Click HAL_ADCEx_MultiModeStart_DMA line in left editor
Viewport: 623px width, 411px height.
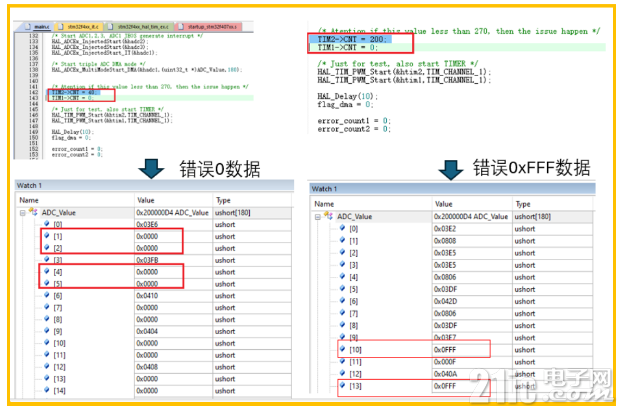(x=146, y=70)
